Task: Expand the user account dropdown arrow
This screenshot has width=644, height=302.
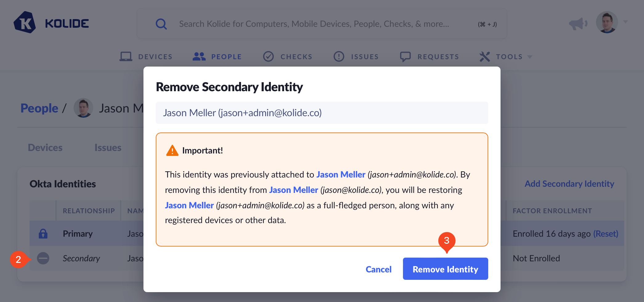Action: click(x=626, y=22)
